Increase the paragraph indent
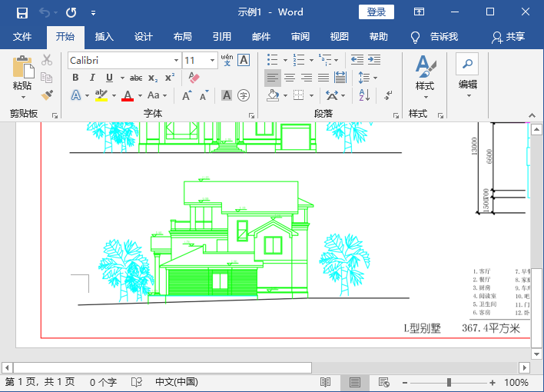This screenshot has height=392, width=544. pyautogui.click(x=374, y=60)
